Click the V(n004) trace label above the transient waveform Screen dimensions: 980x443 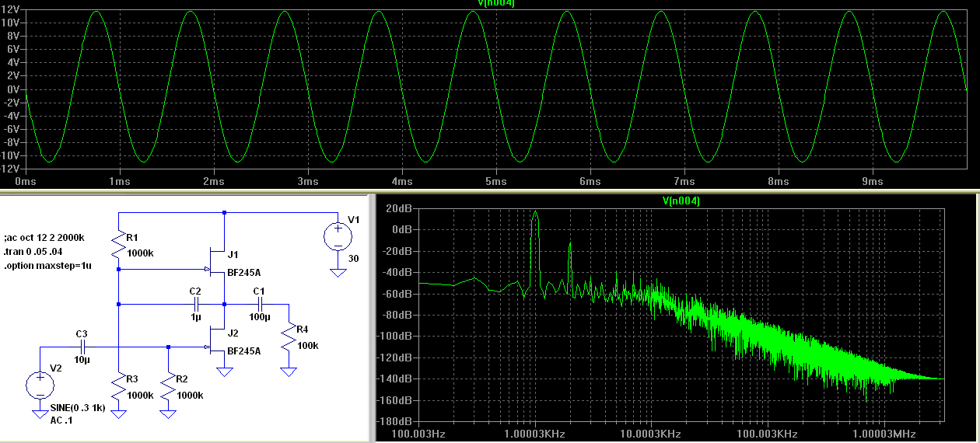coord(496,3)
